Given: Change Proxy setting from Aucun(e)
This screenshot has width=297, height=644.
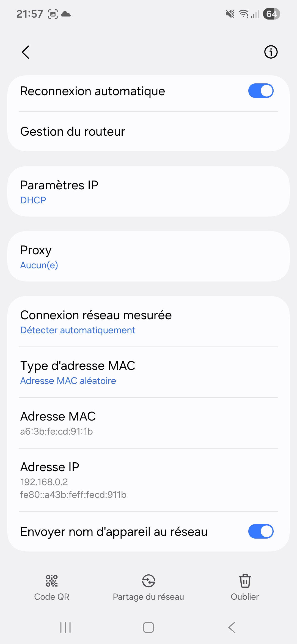Looking at the screenshot, I should coord(148,256).
